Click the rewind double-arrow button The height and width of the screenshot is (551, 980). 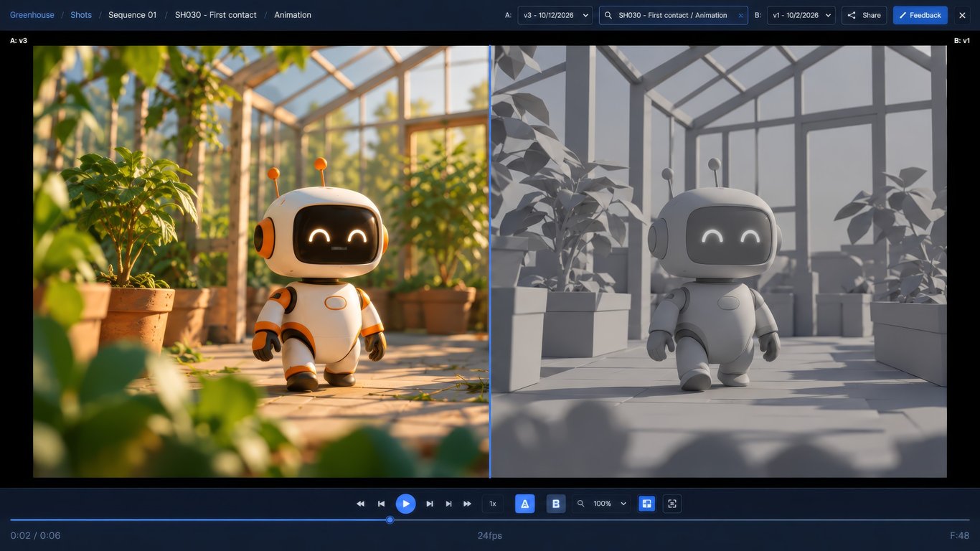point(360,504)
